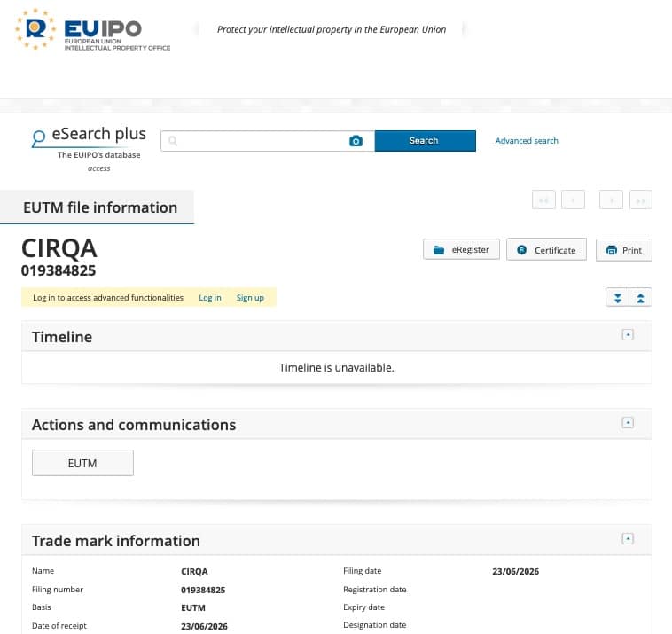Collapse all sections double-up arrow
The height and width of the screenshot is (634, 672).
640,298
